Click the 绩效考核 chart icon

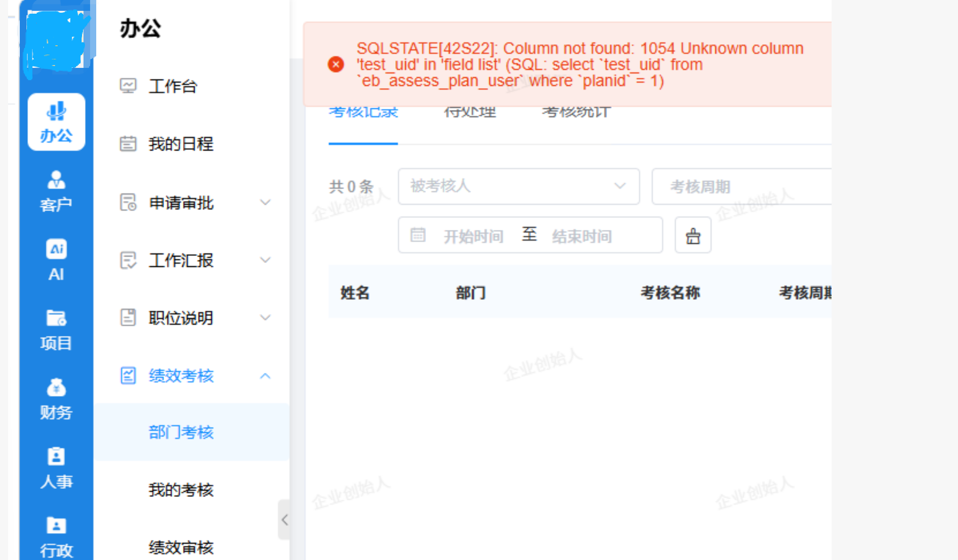pyautogui.click(x=128, y=375)
